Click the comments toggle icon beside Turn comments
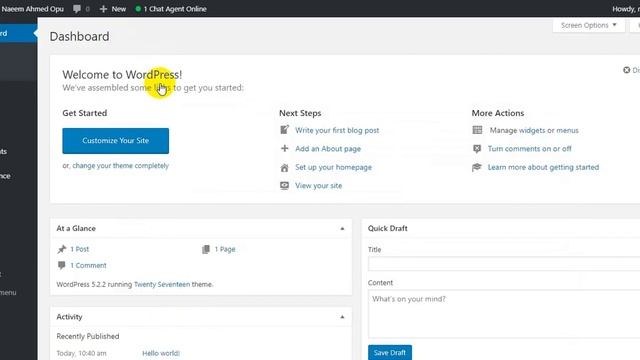Viewport: 640px width, 360px height. tap(477, 149)
